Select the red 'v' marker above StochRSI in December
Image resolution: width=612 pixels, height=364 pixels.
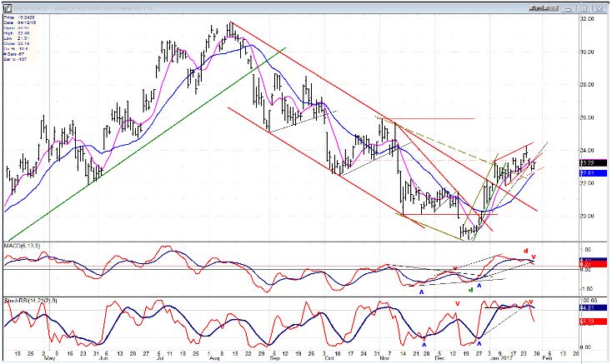click(457, 303)
